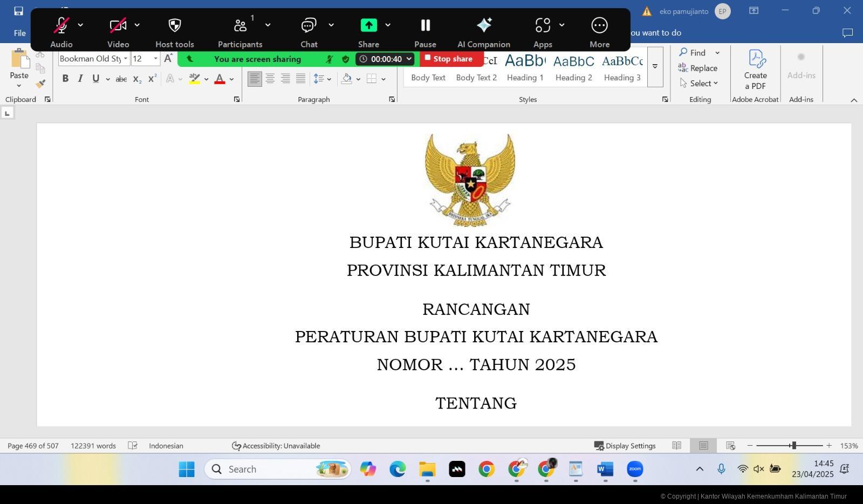Increase font size

point(168,58)
